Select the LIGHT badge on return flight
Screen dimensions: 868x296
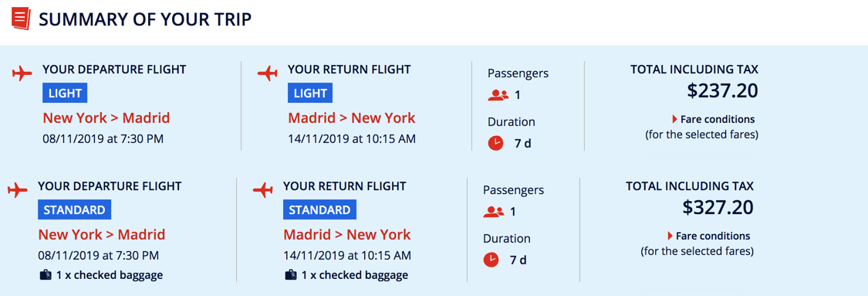pos(310,93)
